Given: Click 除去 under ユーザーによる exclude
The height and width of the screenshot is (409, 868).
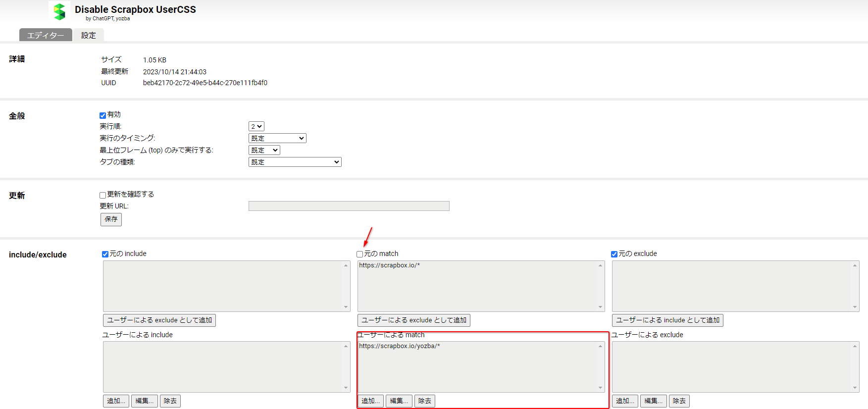Looking at the screenshot, I should (x=679, y=401).
